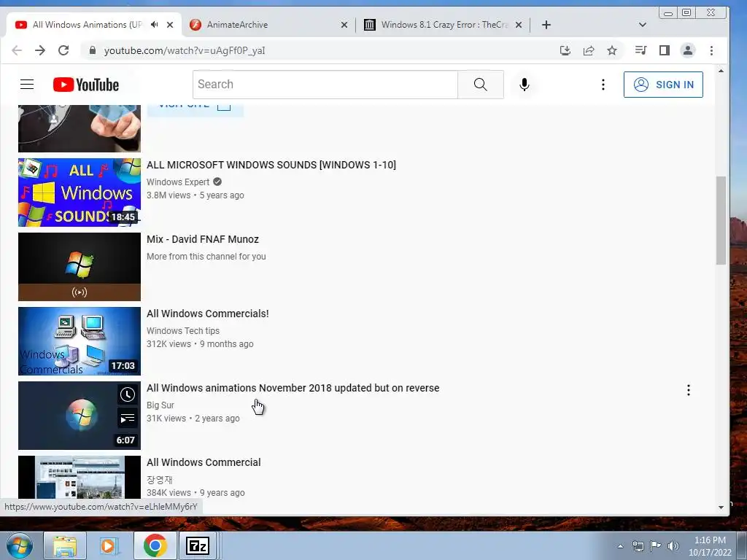The height and width of the screenshot is (560, 747).
Task: Click the SIGN IN button
Action: 663,85
